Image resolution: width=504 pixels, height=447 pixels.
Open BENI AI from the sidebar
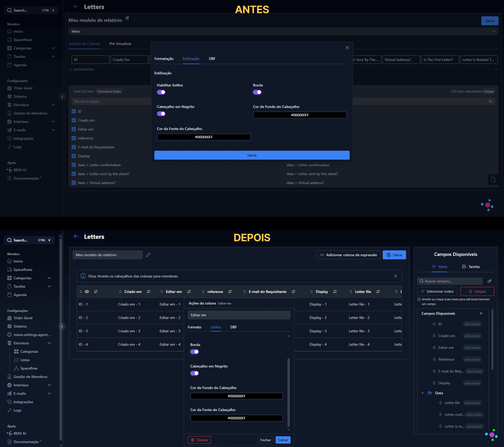tap(20, 433)
